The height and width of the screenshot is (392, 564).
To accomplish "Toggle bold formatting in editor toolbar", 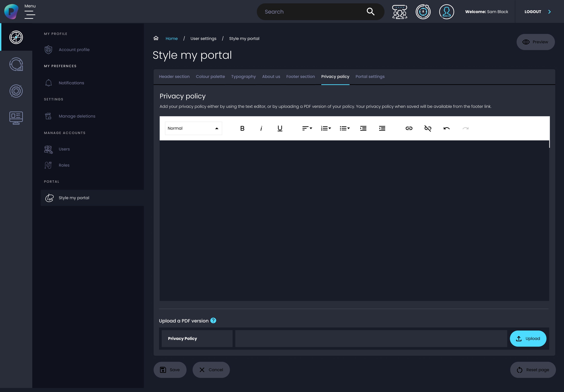I will point(242,128).
